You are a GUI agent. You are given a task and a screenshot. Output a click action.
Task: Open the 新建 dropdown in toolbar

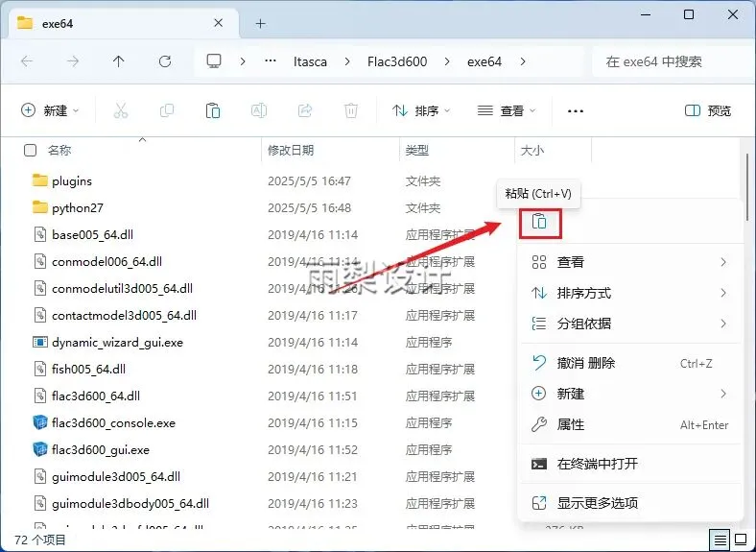[x=50, y=111]
